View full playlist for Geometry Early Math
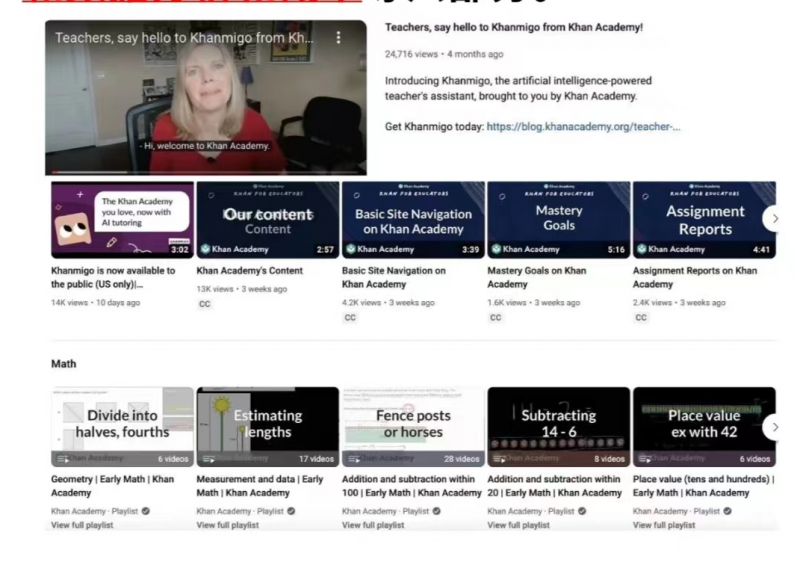The width and height of the screenshot is (800, 565). (x=82, y=525)
